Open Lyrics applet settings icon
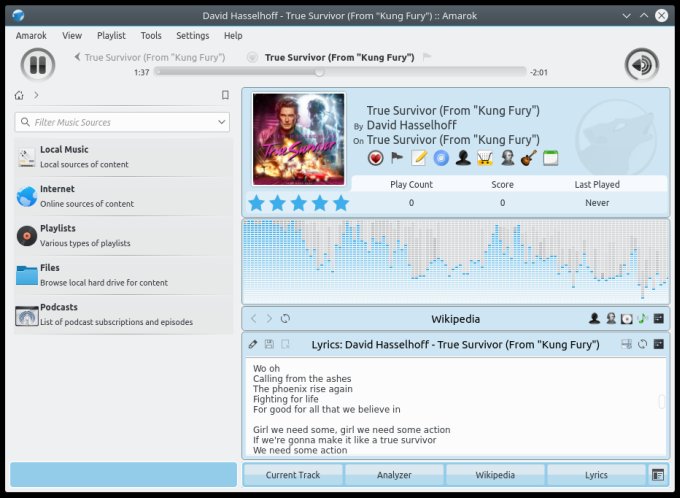Viewport: 680px width, 498px height. click(658, 344)
